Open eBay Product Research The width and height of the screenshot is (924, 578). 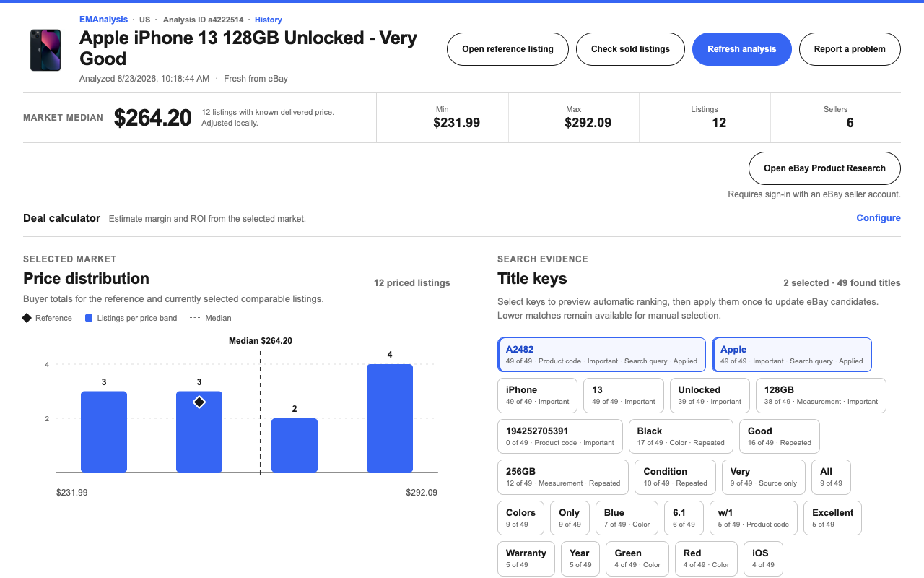point(824,168)
